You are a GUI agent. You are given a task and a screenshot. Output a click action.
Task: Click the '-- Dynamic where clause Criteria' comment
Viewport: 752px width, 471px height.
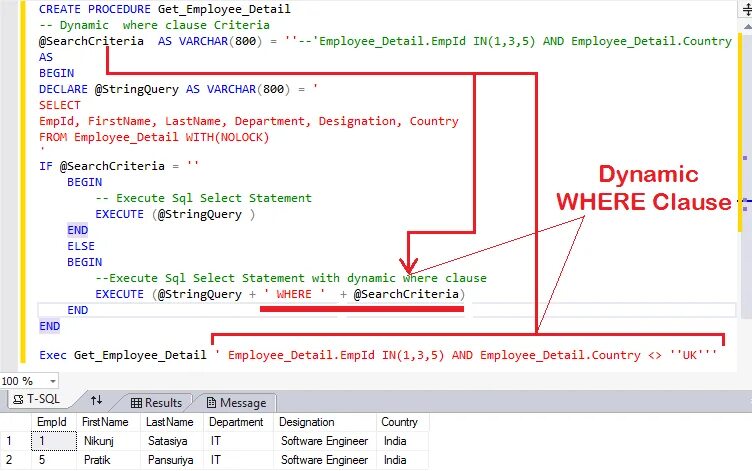tap(154, 25)
